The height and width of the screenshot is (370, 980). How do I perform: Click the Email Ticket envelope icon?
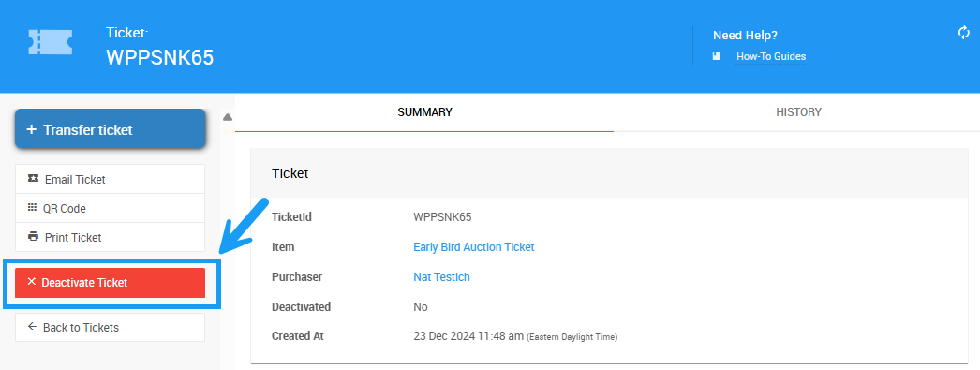[x=33, y=179]
